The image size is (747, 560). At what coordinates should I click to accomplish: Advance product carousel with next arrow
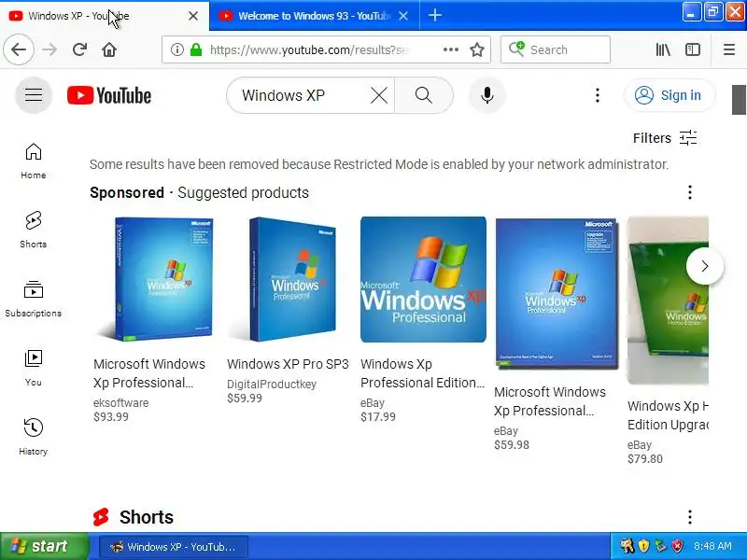705,266
